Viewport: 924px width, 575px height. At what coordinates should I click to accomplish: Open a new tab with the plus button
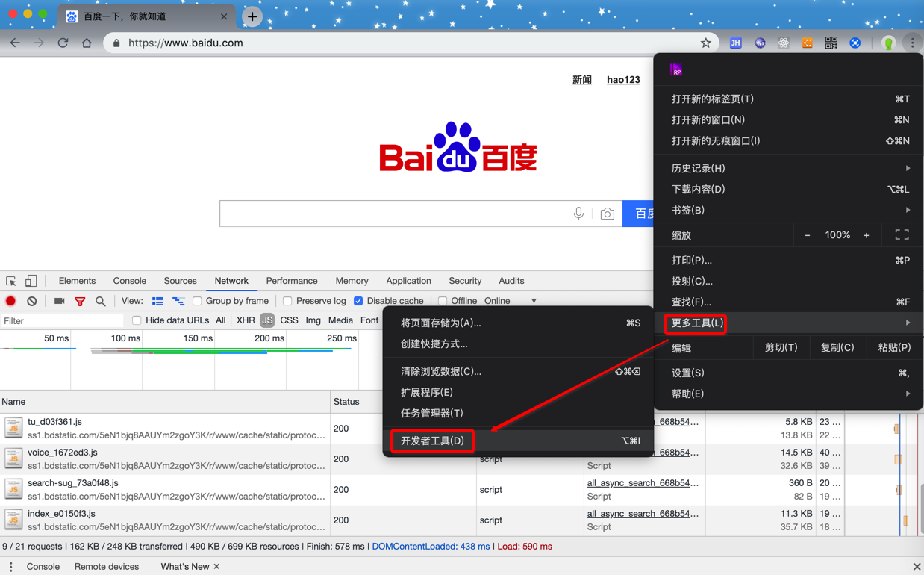coord(252,16)
